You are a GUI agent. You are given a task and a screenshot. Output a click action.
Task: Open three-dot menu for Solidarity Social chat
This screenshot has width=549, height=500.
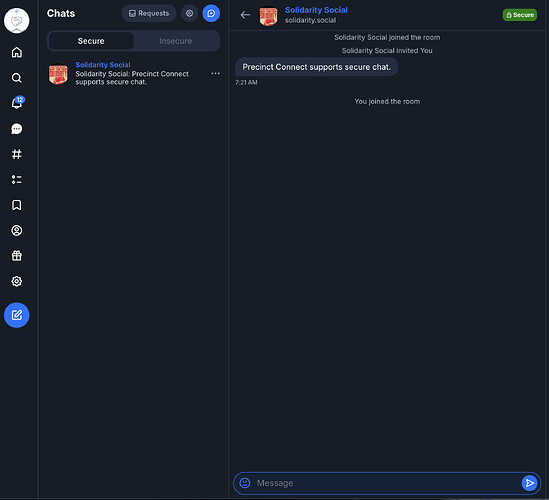[x=215, y=74]
